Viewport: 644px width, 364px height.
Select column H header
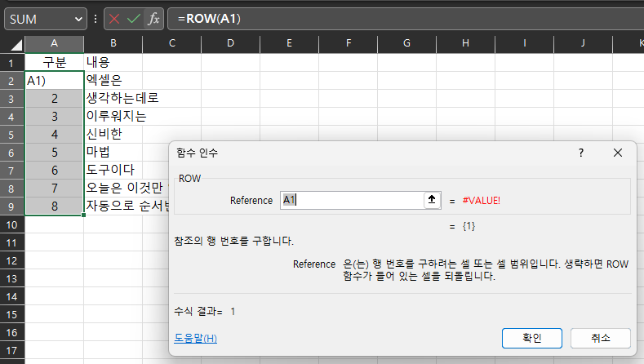point(466,43)
